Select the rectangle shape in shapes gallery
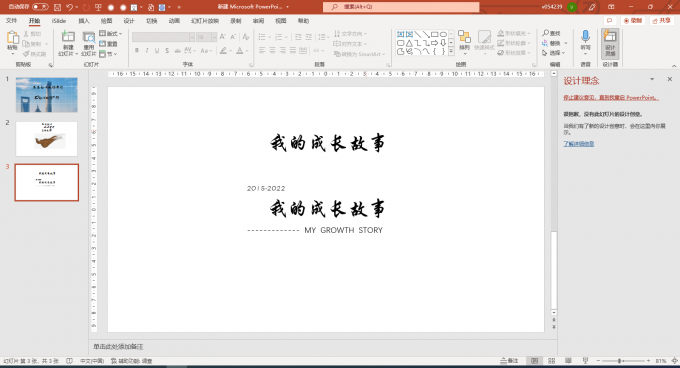This screenshot has height=368, width=680. [x=435, y=34]
